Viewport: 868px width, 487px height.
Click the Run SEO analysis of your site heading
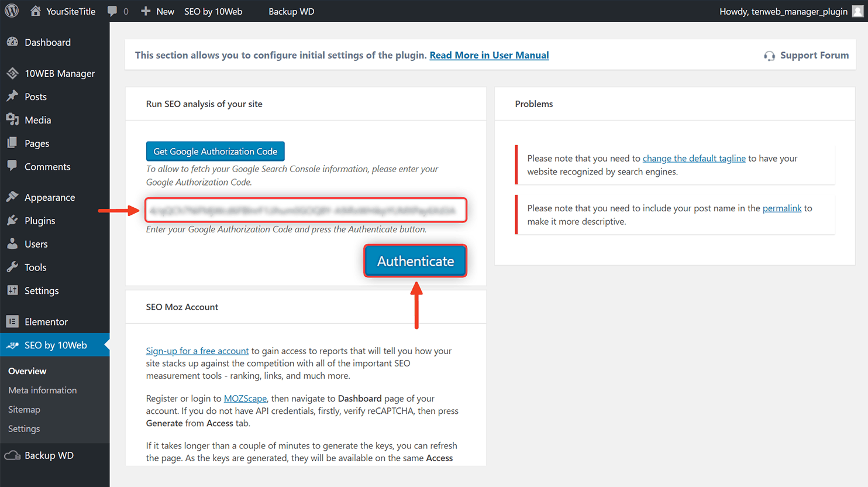tap(204, 104)
